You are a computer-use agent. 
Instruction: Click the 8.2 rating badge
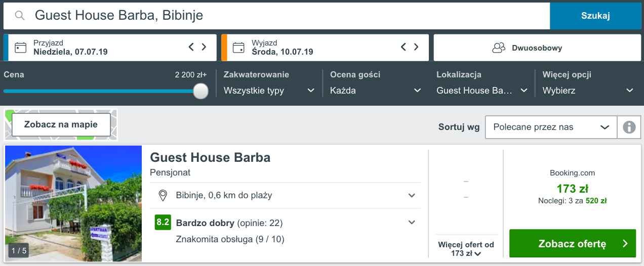[163, 223]
